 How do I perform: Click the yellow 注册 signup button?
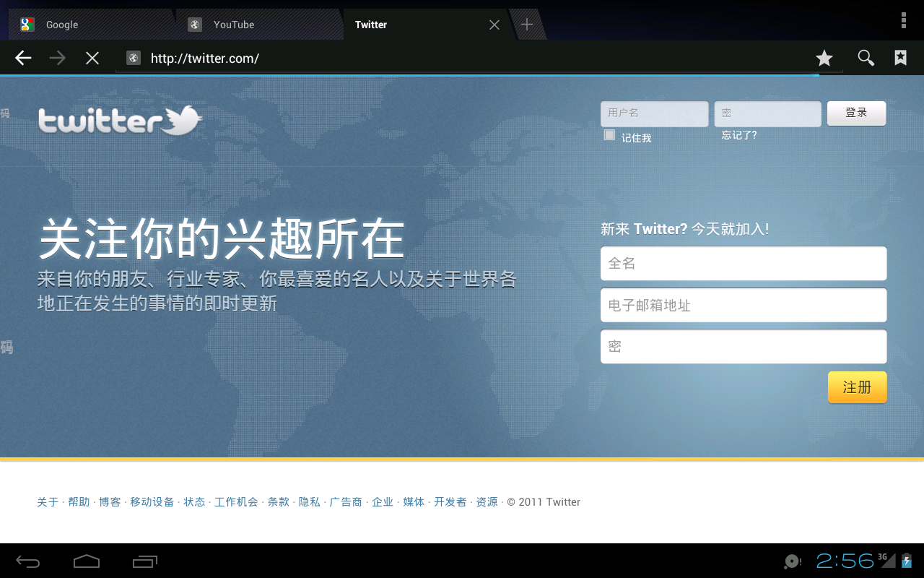click(x=857, y=387)
